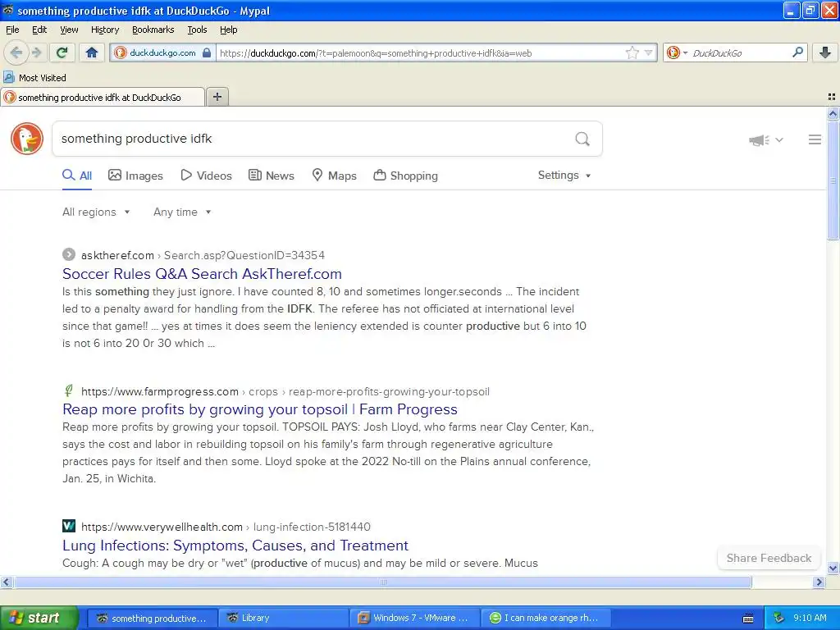Screen dimensions: 840x630
Task: Click vertical scrollbar up arrow
Action: (833, 113)
